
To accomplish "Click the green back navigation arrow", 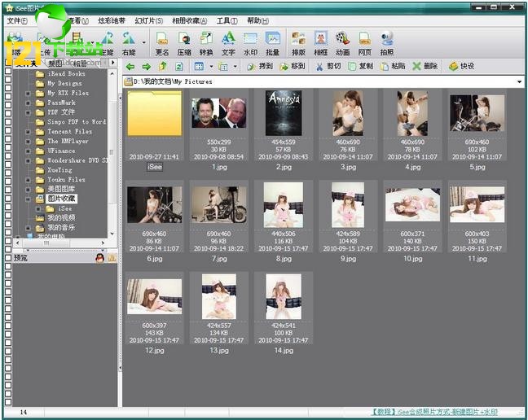I will [x=130, y=66].
